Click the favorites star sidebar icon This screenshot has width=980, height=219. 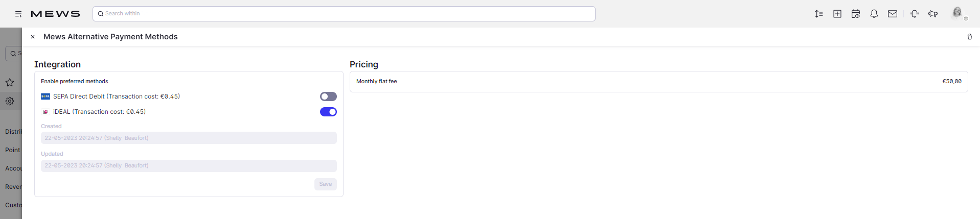(10, 82)
